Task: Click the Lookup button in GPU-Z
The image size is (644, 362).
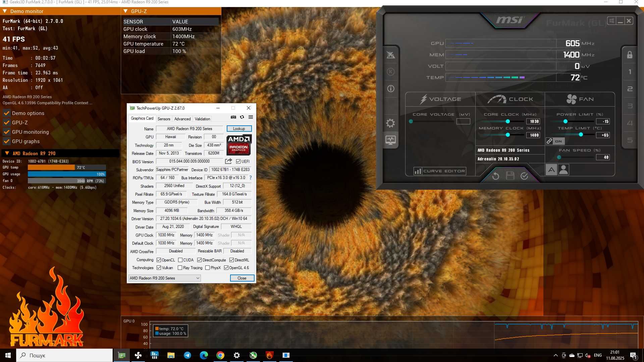Action: 239,129
